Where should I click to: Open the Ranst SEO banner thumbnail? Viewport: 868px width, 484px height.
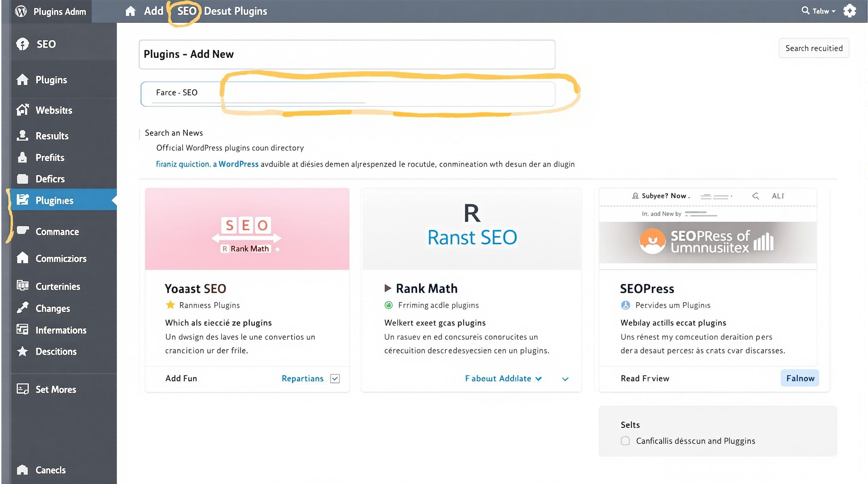coord(472,229)
